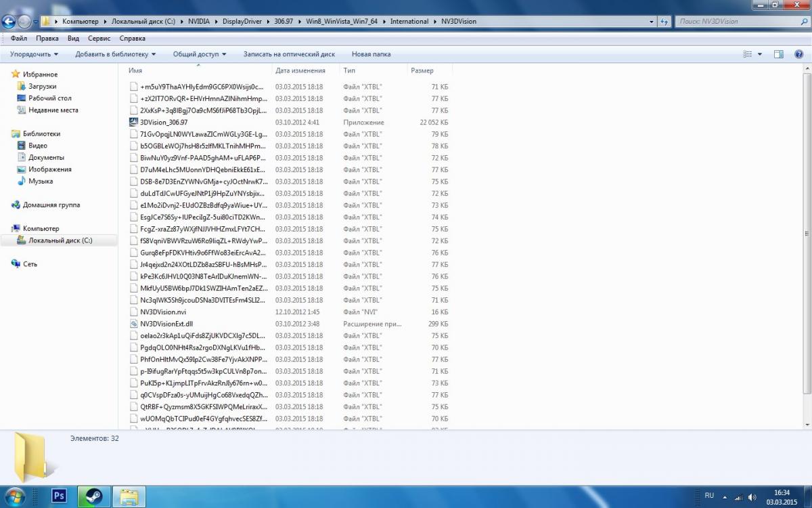Image resolution: width=812 pixels, height=508 pixels.
Task: Select the NV3DVision.nvi file
Action: (x=162, y=312)
